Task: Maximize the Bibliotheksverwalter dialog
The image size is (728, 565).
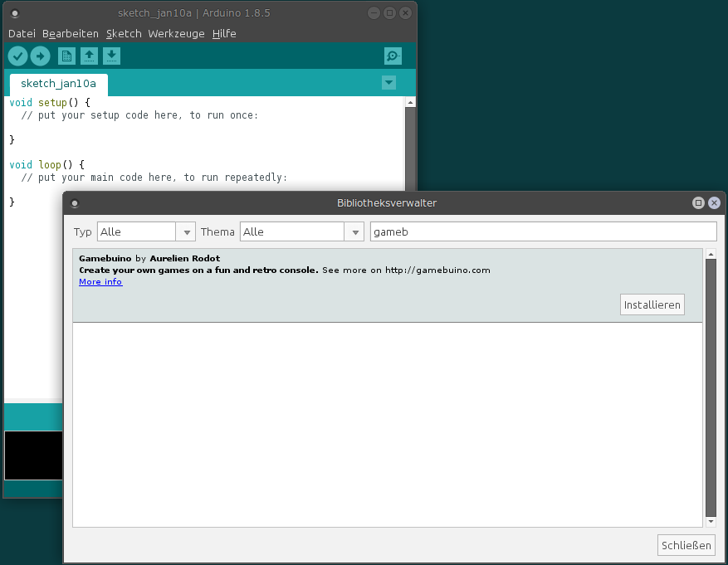Action: (x=698, y=202)
